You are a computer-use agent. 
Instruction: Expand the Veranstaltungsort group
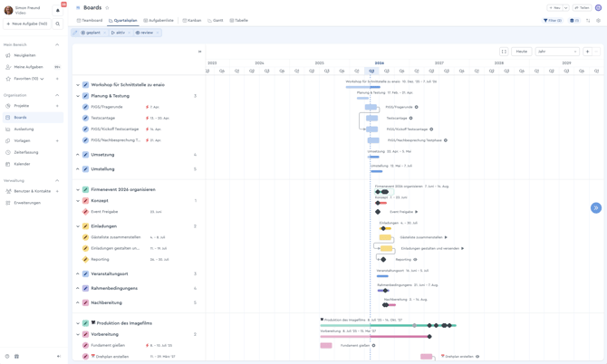[77, 273]
